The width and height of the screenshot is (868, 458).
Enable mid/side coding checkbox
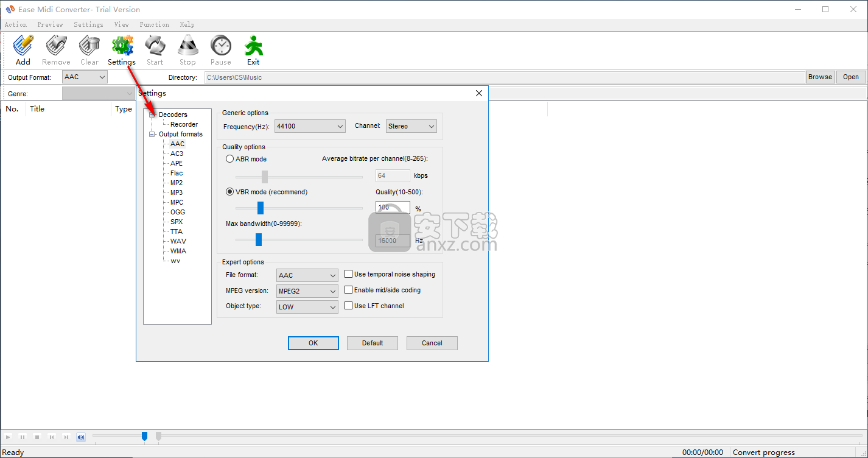coord(349,290)
